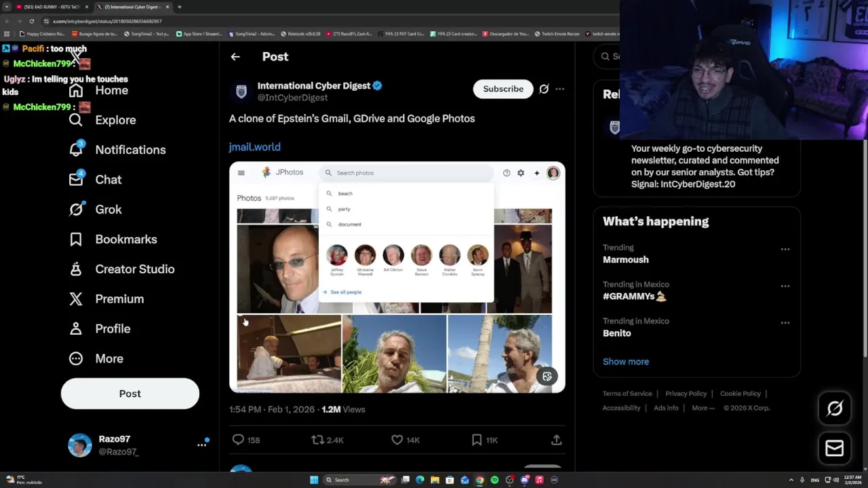Open Creator Studio in the sidebar
The width and height of the screenshot is (868, 488).
pos(121,269)
